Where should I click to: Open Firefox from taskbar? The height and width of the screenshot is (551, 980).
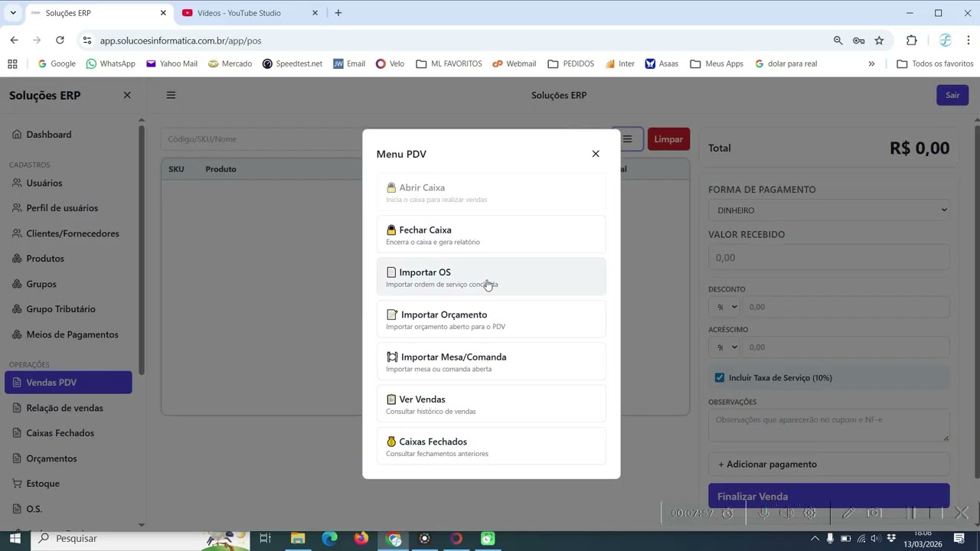361,539
